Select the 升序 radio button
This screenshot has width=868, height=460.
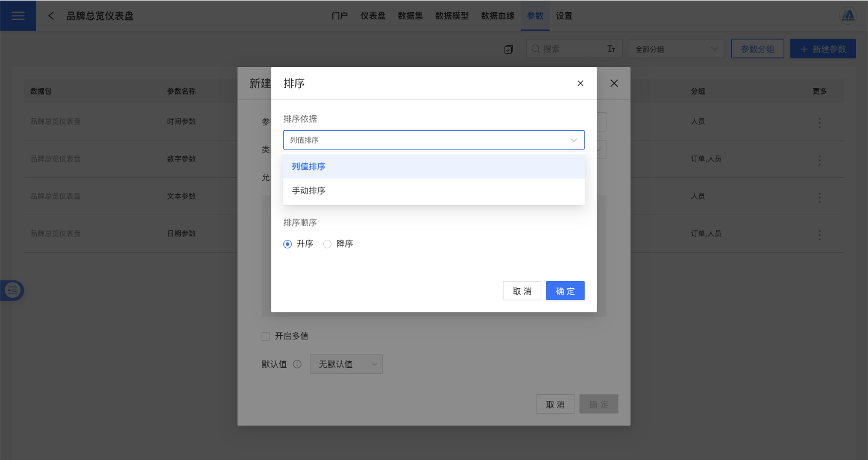[288, 244]
